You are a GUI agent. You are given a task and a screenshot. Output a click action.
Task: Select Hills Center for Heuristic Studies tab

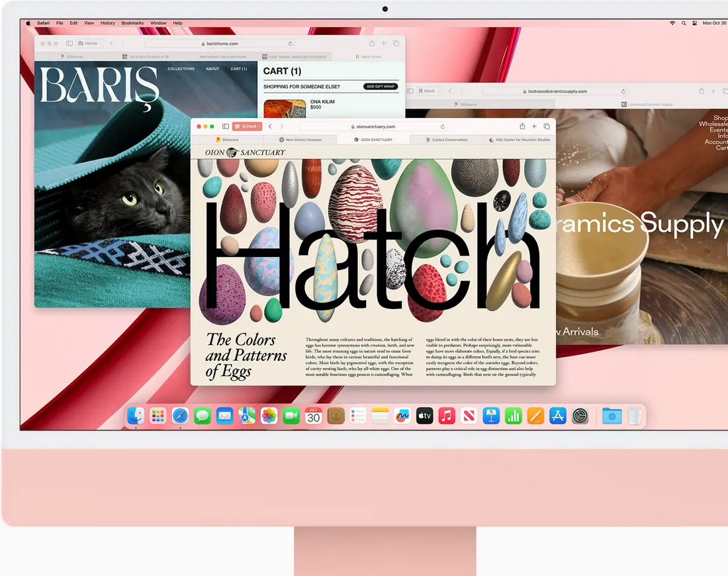coord(520,139)
